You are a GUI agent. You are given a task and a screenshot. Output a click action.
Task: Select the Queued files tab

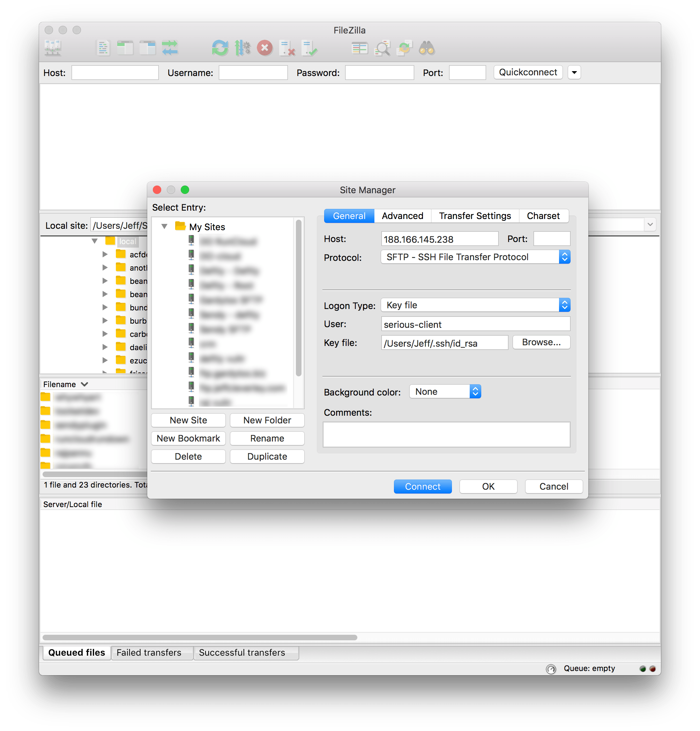pyautogui.click(x=77, y=653)
